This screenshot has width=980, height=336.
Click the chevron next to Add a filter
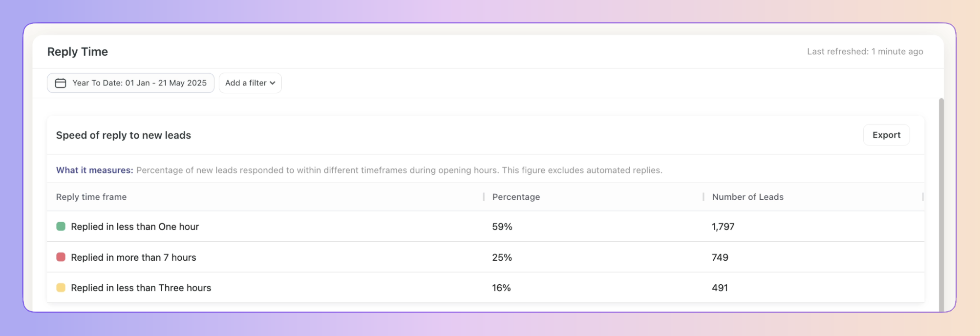[x=273, y=83]
